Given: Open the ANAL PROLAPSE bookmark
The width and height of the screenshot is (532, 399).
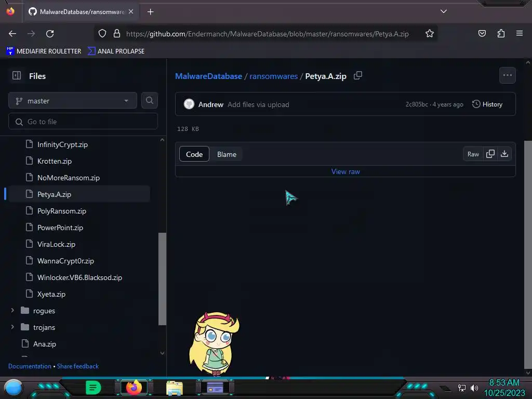Looking at the screenshot, I should click(x=116, y=51).
